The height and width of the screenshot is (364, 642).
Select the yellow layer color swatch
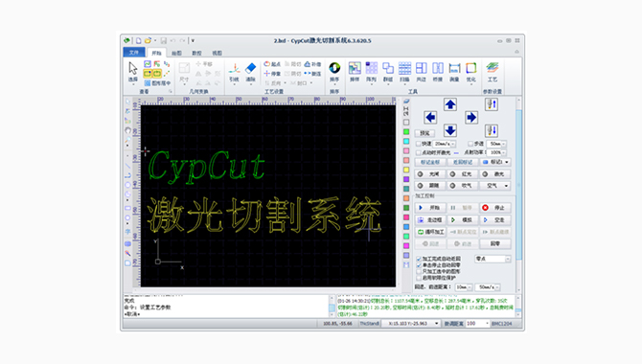[406, 170]
